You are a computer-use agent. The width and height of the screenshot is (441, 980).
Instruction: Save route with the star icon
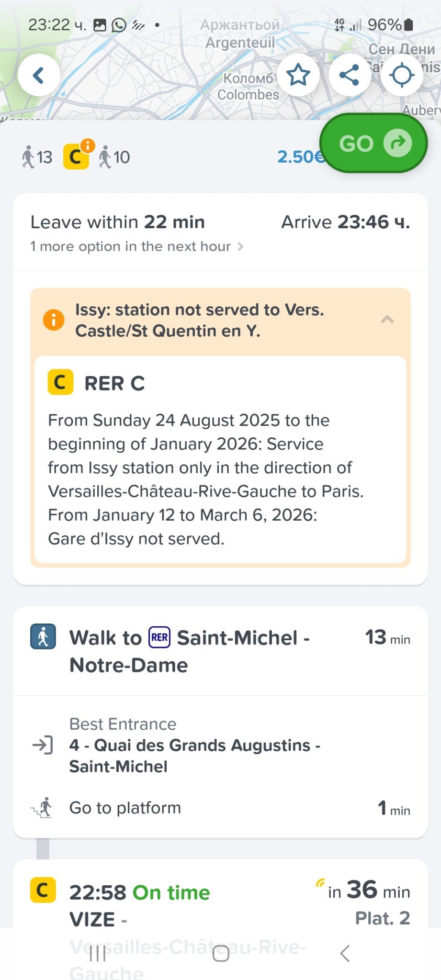(x=298, y=75)
